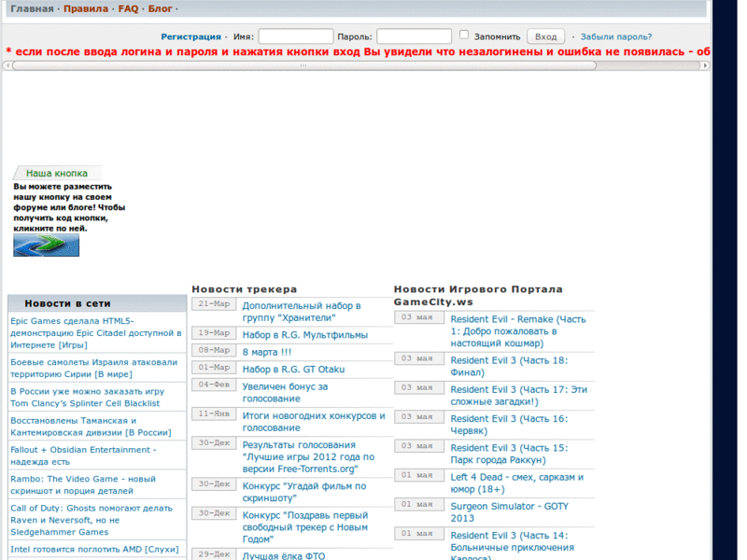This screenshot has width=747, height=560.
Task: Open the Call of Duty: Ghosts news
Action: (x=92, y=520)
